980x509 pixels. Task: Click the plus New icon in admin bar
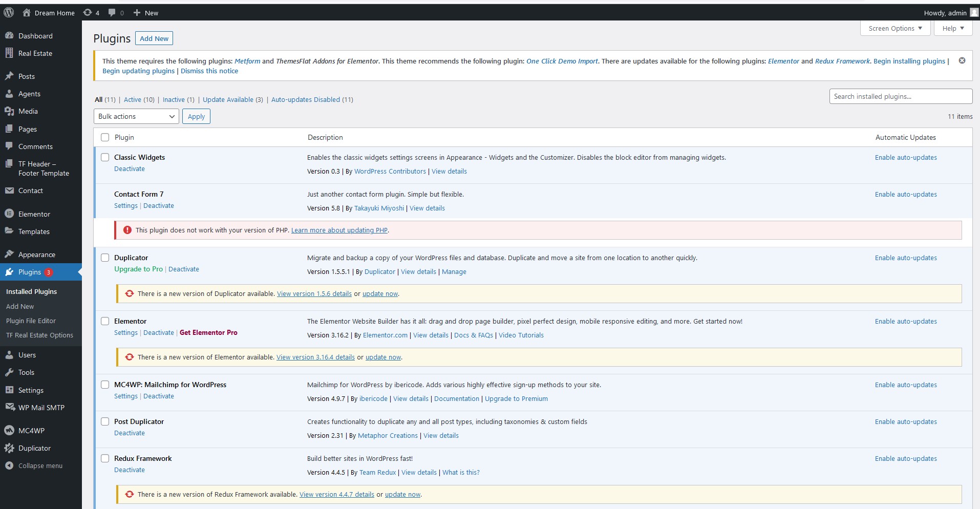137,13
